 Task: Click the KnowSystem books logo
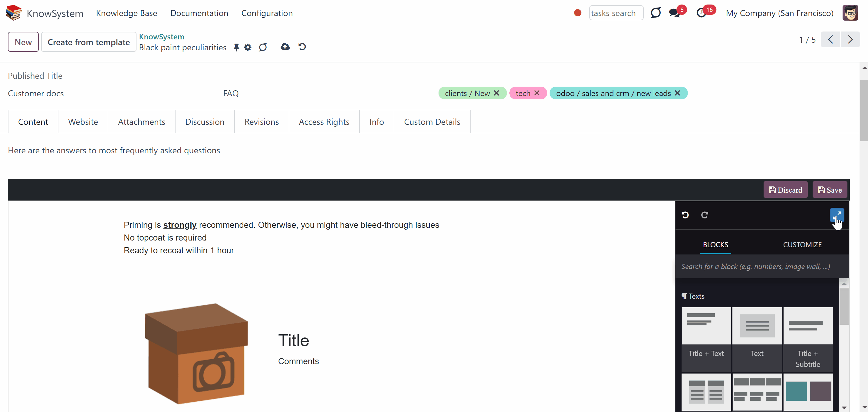coord(14,13)
